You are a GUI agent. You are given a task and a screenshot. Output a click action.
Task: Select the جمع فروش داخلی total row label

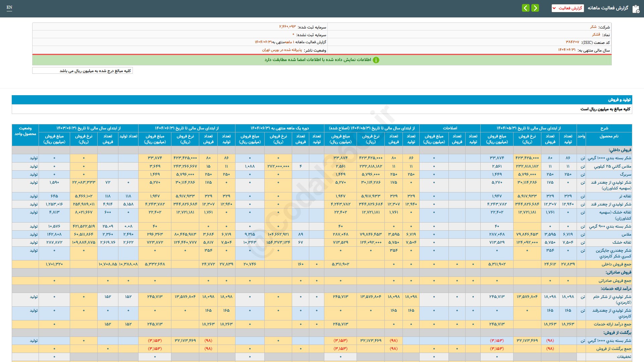click(616, 264)
